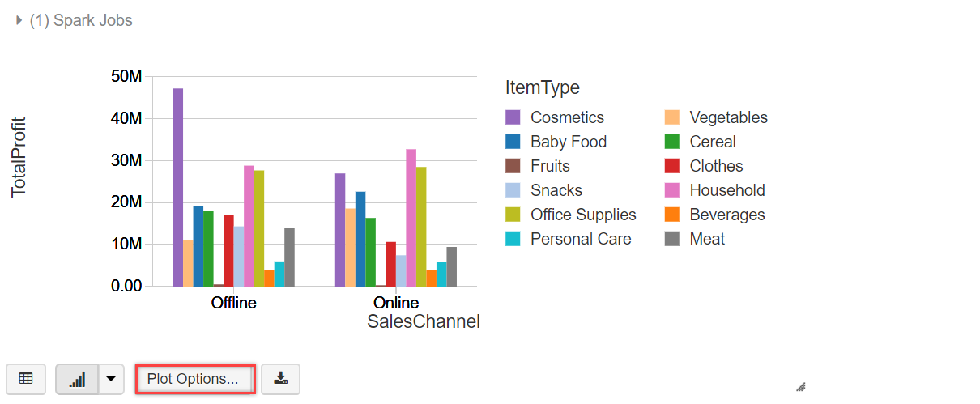Click the Clothes legend entry
Viewport: 980px width, 404px height.
(716, 166)
